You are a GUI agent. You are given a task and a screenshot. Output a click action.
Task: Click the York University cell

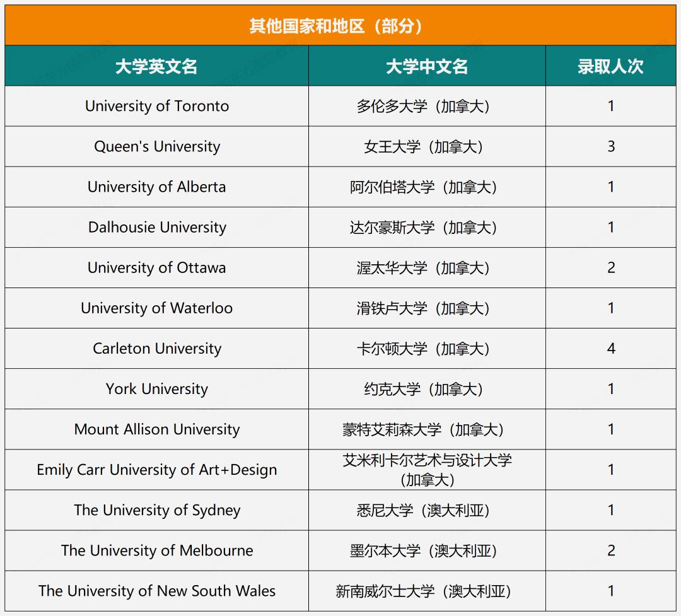tap(157, 389)
